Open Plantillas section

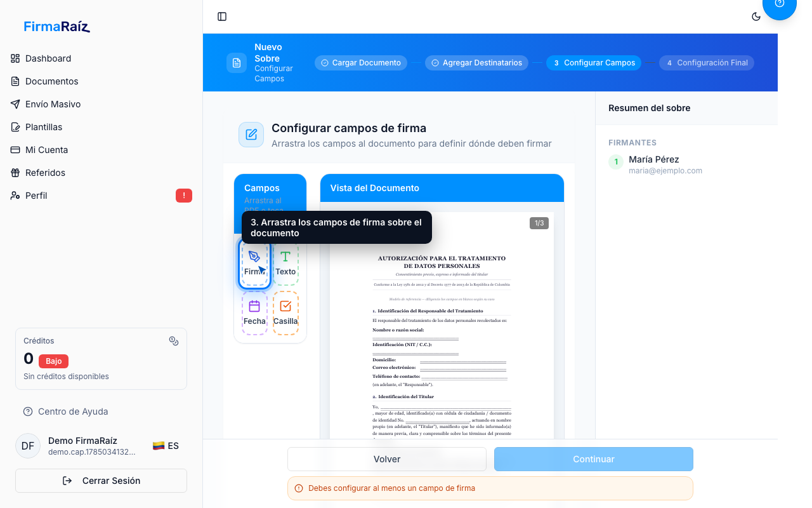101,127
